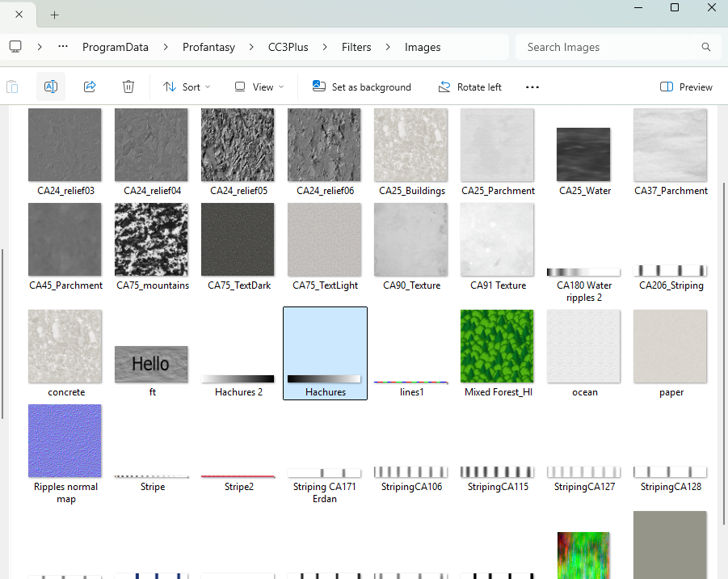Click the Share icon in toolbar
This screenshot has height=579, width=728.
[x=90, y=87]
